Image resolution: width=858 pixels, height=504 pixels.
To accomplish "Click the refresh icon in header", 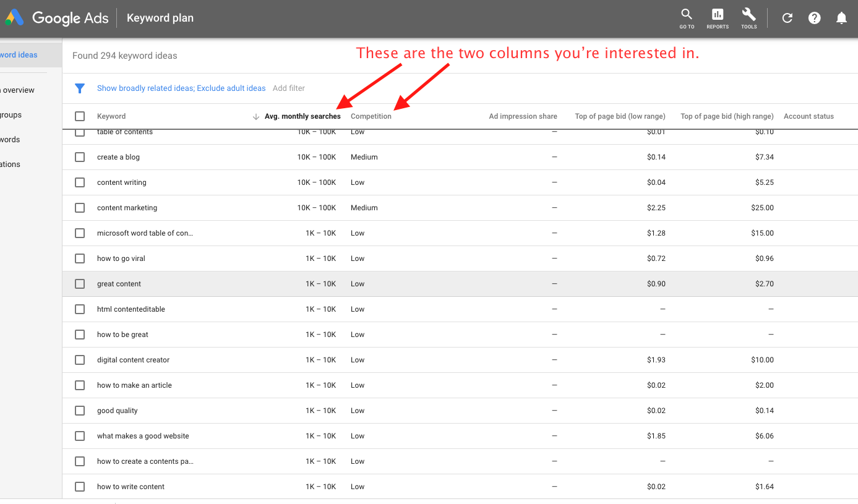I will [787, 18].
